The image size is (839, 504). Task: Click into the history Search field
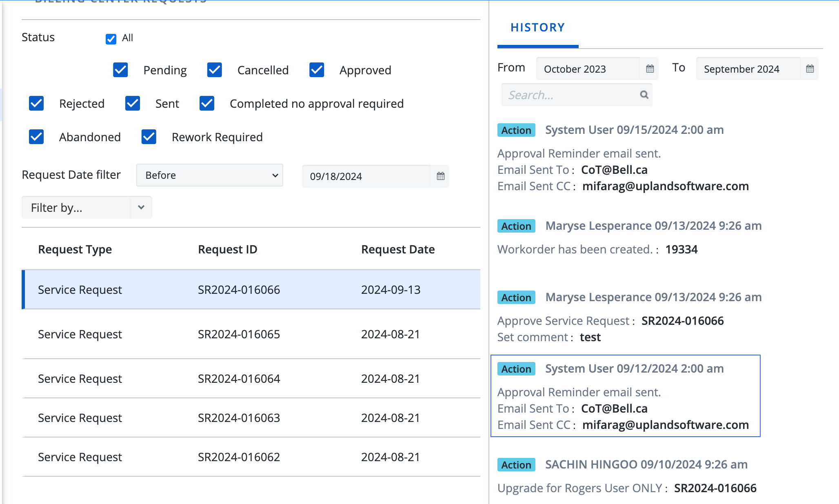tap(571, 95)
